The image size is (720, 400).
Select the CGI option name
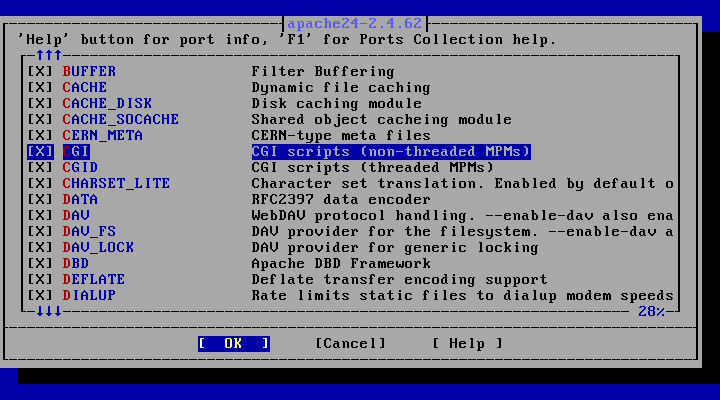(x=76, y=152)
